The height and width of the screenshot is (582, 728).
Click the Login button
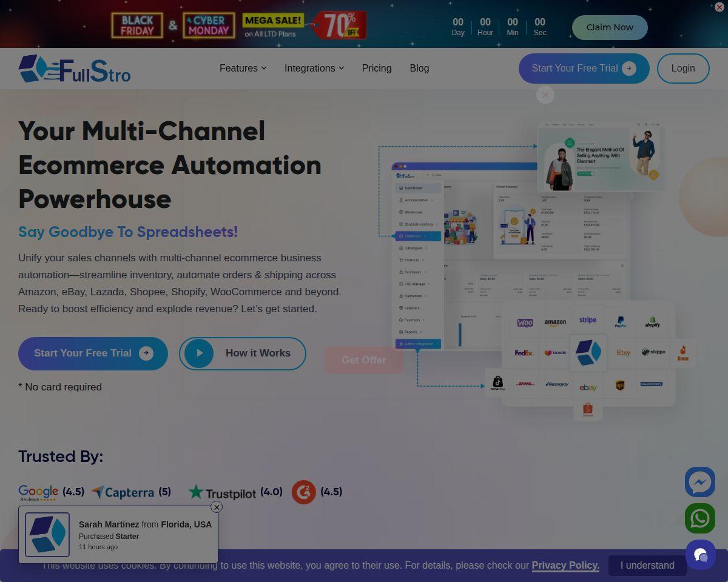point(683,69)
